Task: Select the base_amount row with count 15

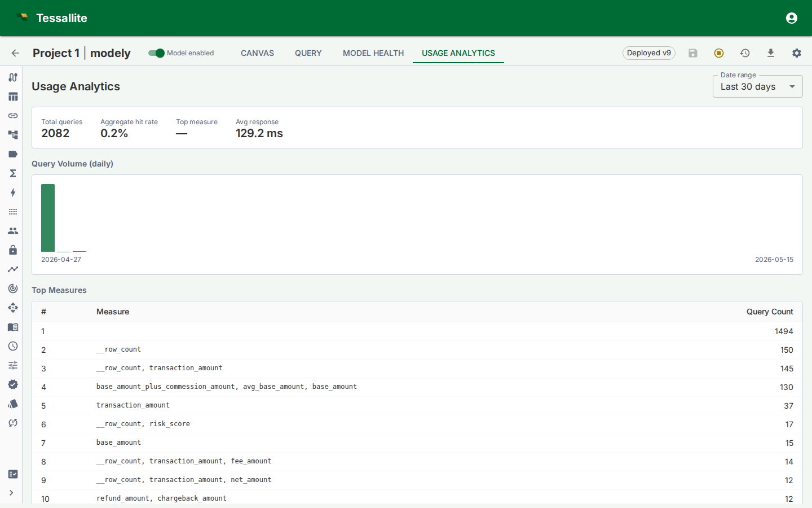Action: pos(417,443)
